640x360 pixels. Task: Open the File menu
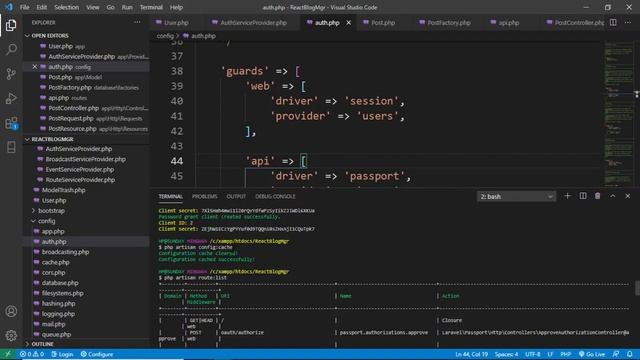pos(24,7)
